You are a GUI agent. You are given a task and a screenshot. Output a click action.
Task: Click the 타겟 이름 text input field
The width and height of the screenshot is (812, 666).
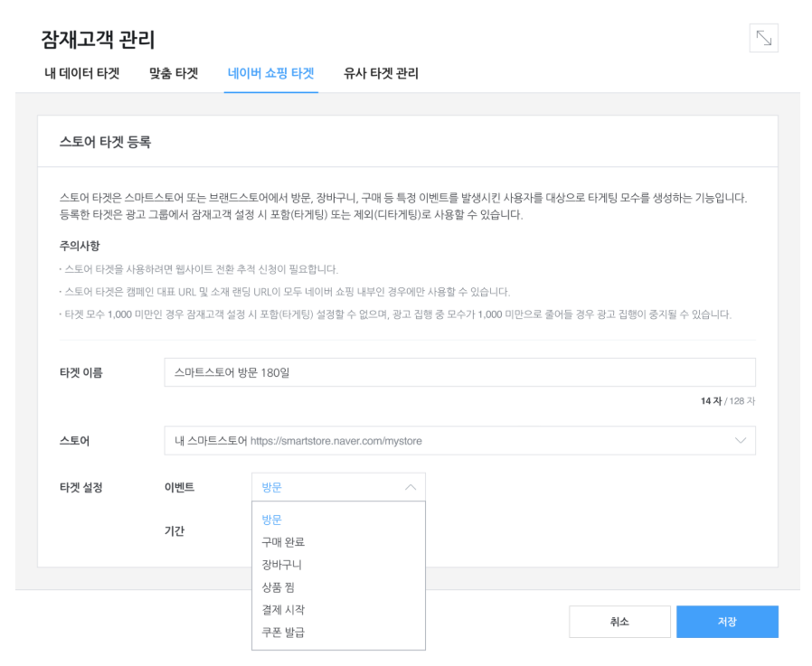coord(460,372)
